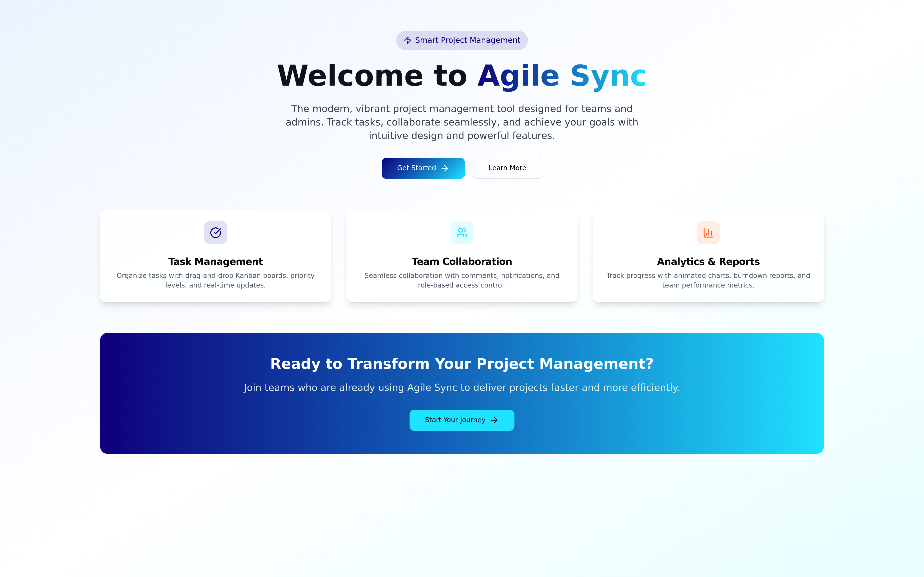Click arrow icon in Get Started button

[x=445, y=168]
